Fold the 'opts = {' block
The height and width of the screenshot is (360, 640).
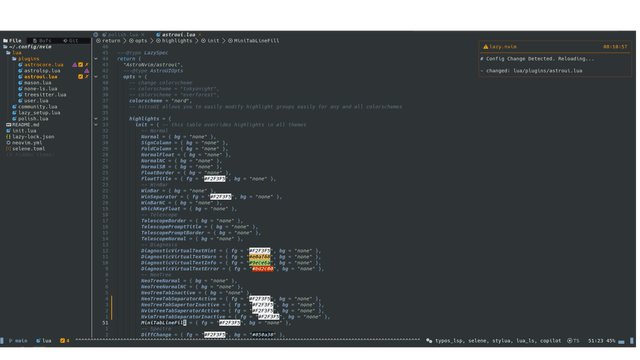tap(96, 77)
